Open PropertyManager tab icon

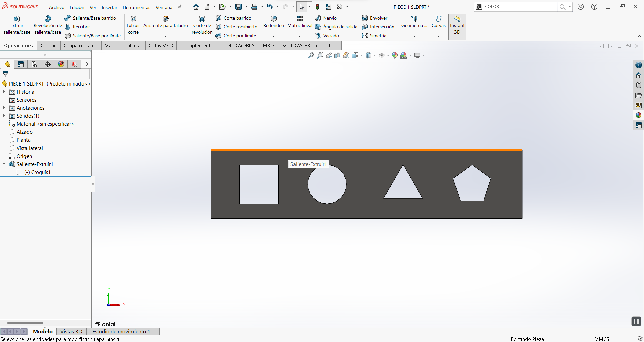click(21, 64)
